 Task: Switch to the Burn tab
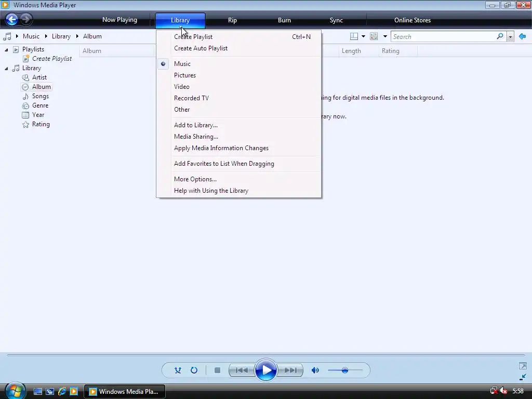284,20
